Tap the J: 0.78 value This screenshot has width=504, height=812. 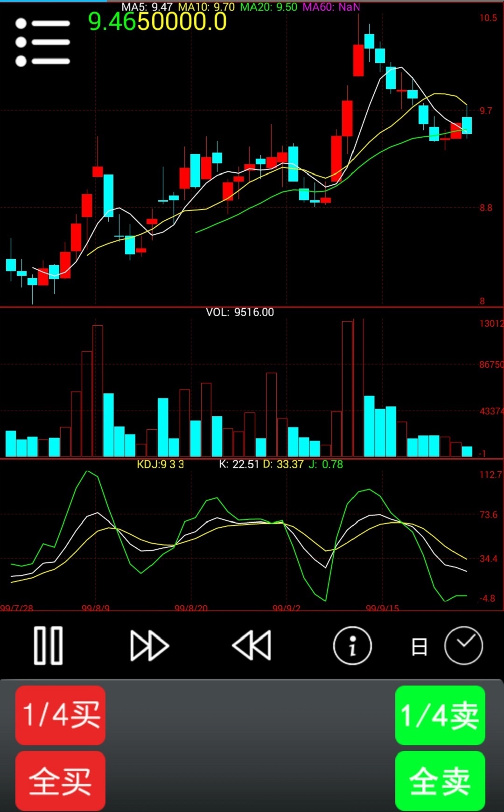(x=326, y=464)
